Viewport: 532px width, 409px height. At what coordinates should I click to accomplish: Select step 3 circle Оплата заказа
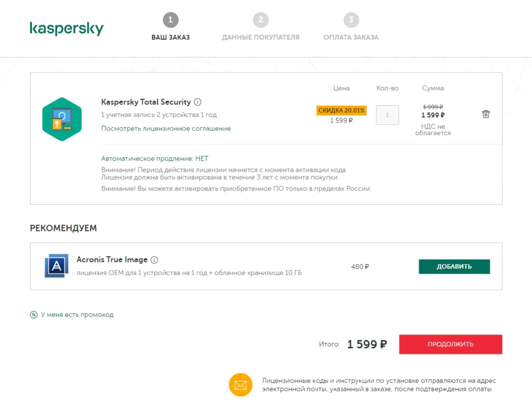point(351,20)
